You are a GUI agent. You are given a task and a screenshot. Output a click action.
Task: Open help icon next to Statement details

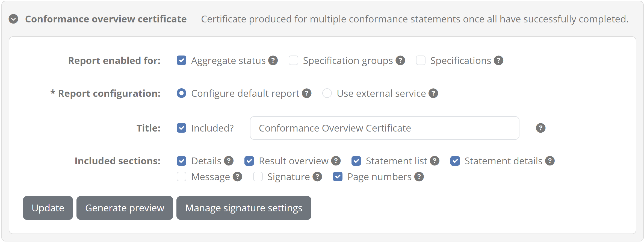(x=550, y=161)
